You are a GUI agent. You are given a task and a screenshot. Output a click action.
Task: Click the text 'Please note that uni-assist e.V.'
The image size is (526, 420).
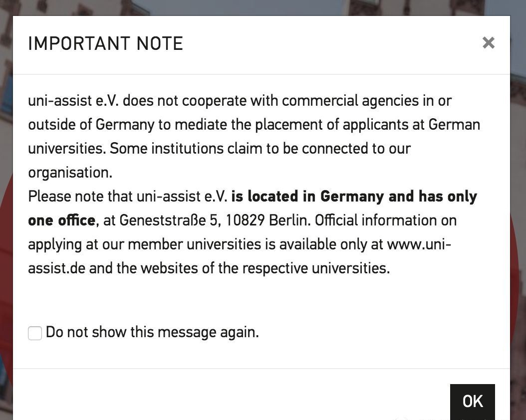128,197
